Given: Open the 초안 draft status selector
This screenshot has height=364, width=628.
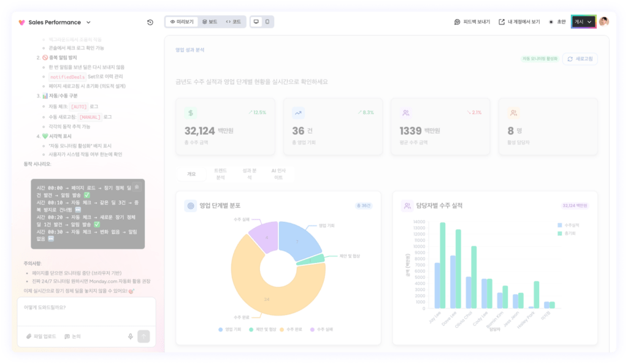Looking at the screenshot, I should tap(557, 21).
